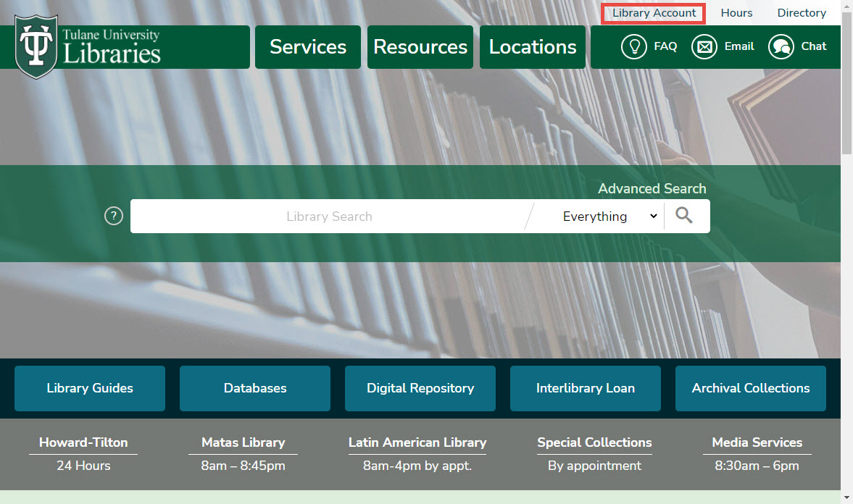Open Advanced Search
Image resolution: width=853 pixels, height=504 pixels.
(x=652, y=188)
